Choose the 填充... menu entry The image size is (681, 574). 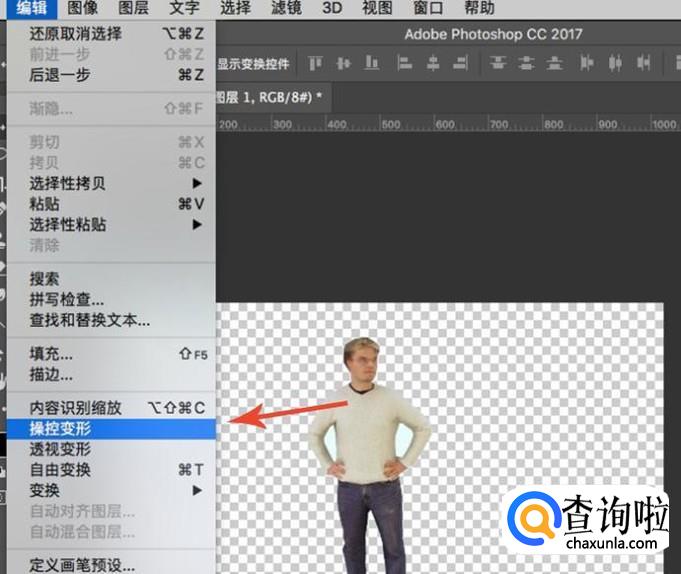click(x=52, y=354)
